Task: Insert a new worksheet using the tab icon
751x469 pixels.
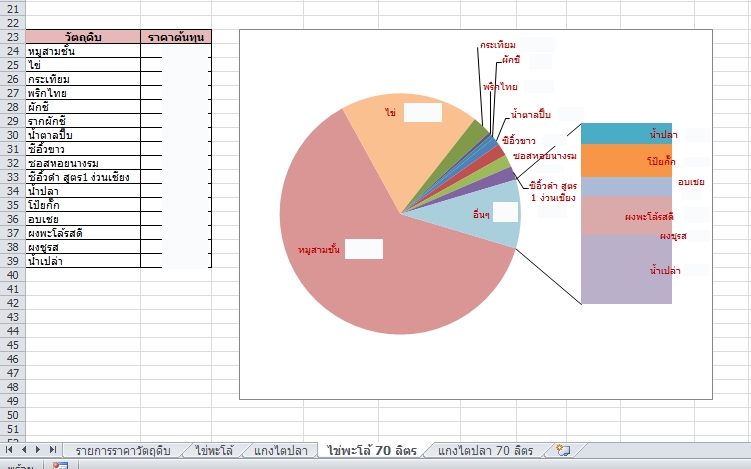Action: [x=563, y=450]
